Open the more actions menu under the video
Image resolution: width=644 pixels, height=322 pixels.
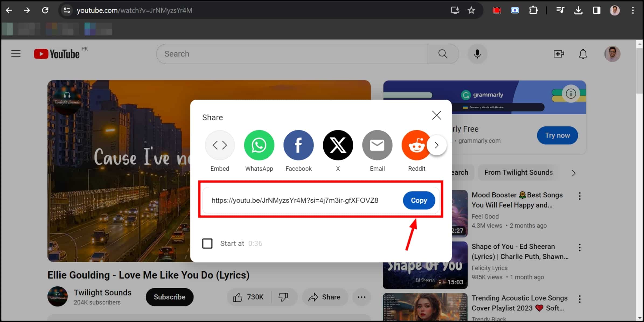click(361, 297)
